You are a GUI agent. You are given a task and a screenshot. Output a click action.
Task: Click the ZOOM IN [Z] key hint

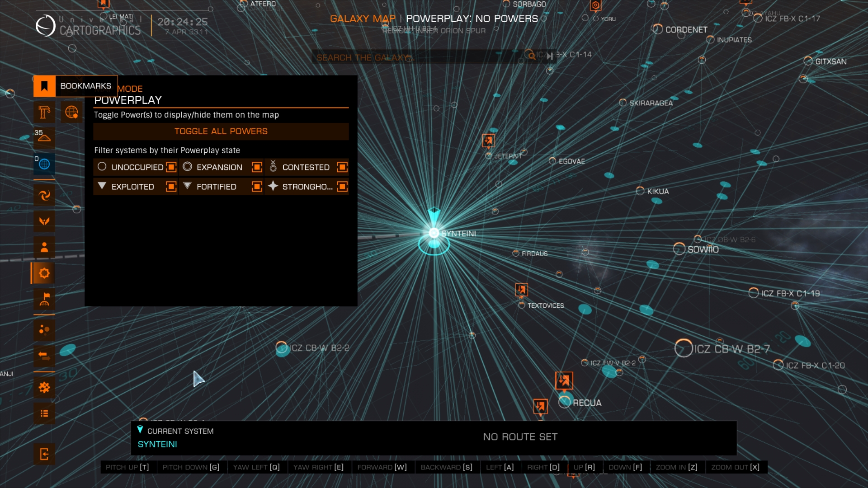point(677,467)
